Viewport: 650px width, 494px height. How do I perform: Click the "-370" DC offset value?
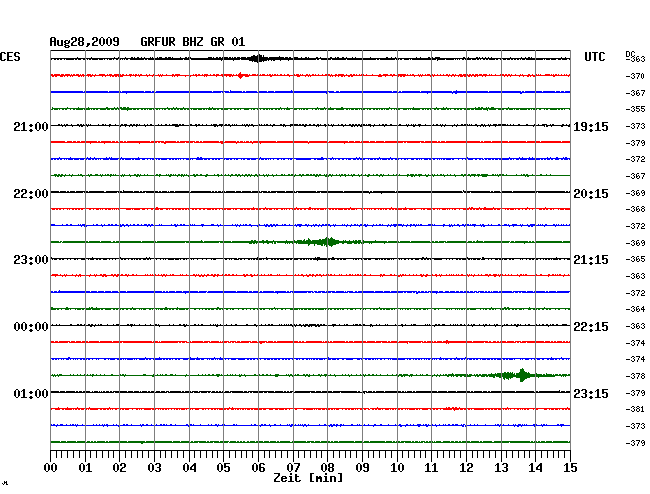coord(635,76)
